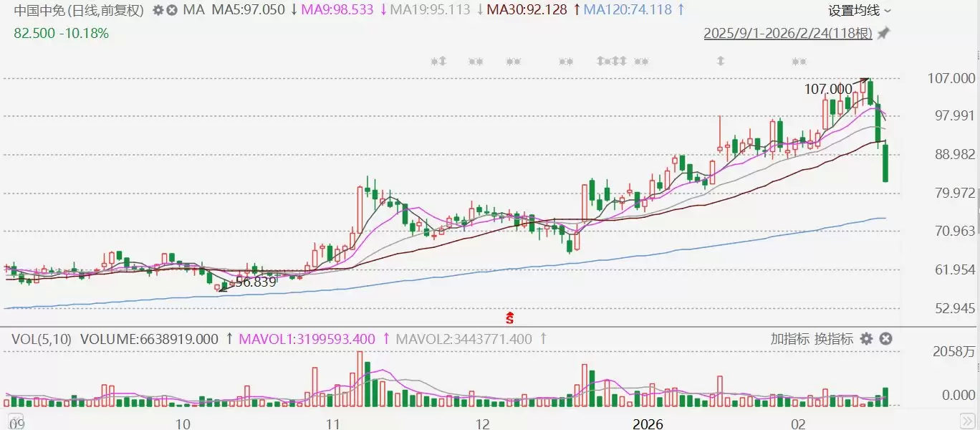Open the 2025/9/1-2026/2/24 date range link

(787, 33)
